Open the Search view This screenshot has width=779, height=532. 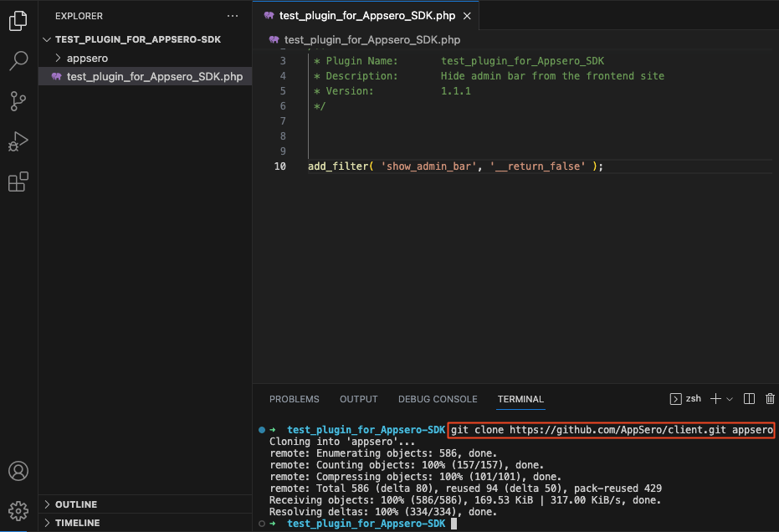pos(18,60)
